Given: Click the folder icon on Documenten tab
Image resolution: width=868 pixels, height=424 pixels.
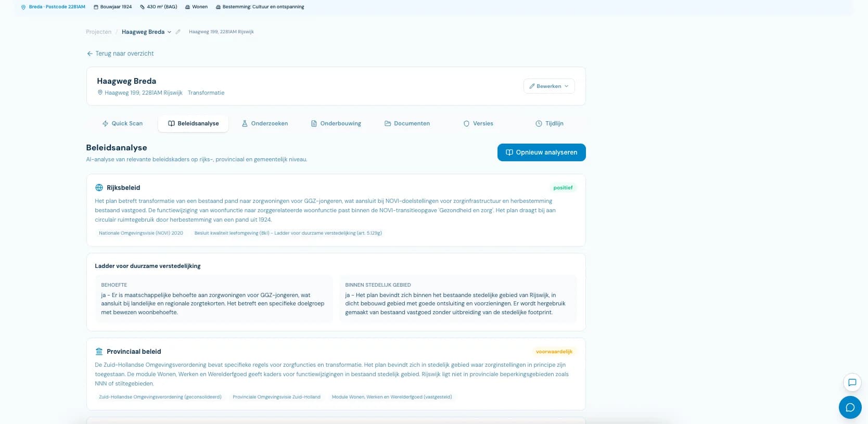Looking at the screenshot, I should [388, 123].
